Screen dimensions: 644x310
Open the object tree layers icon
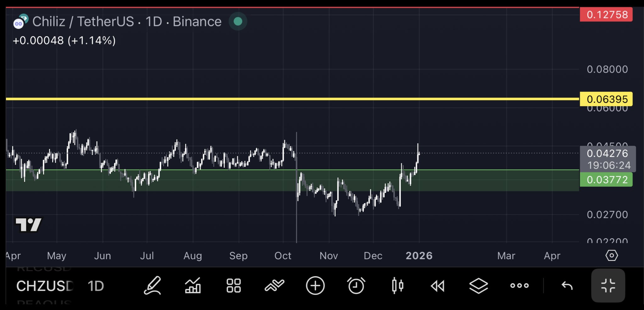coord(478,286)
